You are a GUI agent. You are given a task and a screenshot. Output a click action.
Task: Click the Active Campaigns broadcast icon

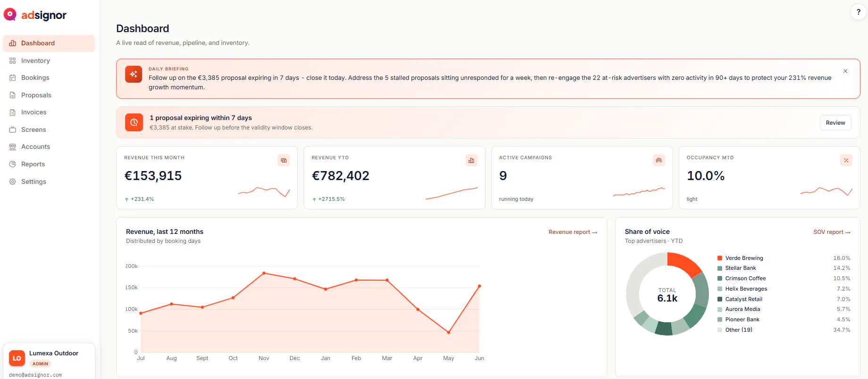(x=659, y=160)
